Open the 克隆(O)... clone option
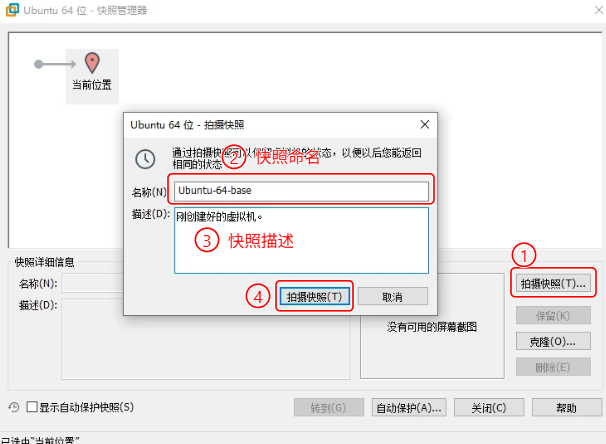The image size is (606, 444). pyautogui.click(x=553, y=341)
